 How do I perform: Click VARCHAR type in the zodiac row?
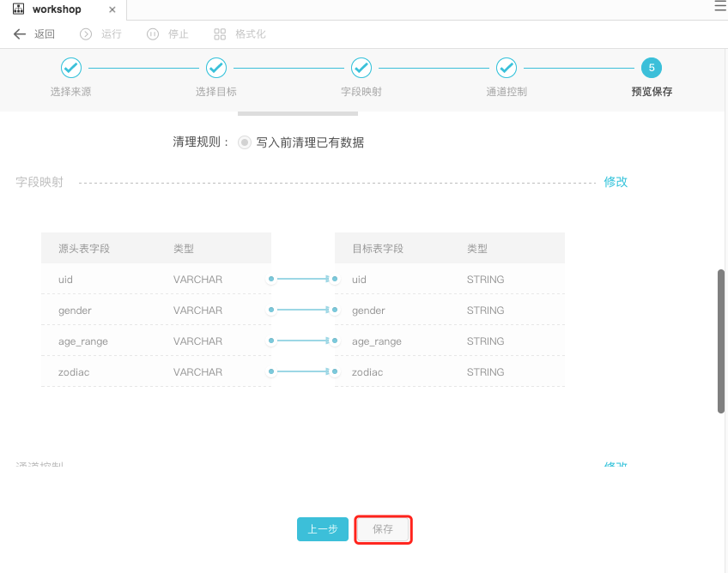197,372
